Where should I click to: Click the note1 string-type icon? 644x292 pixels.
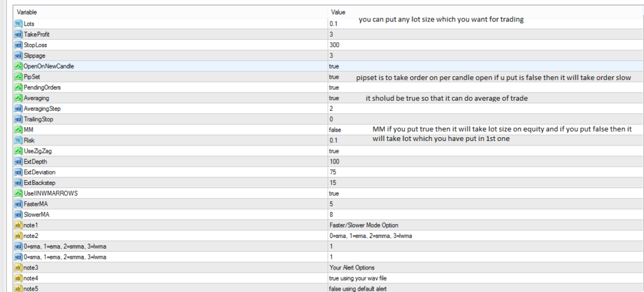(17, 225)
